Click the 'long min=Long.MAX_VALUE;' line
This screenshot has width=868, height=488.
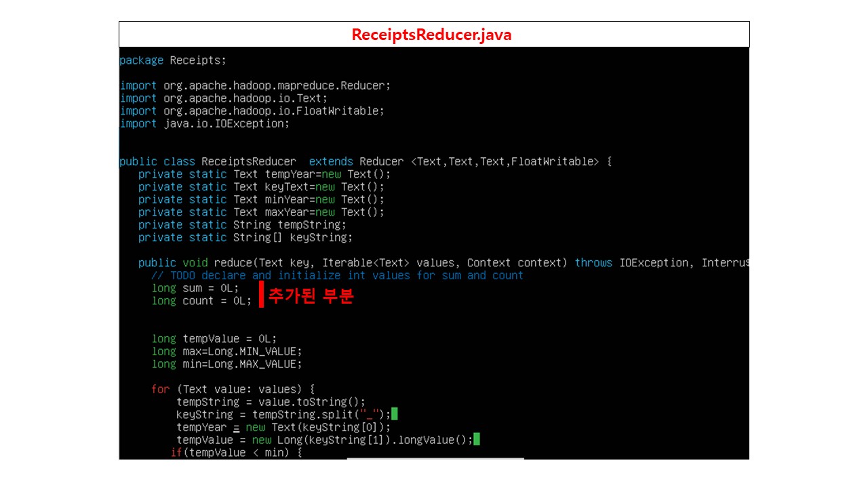pyautogui.click(x=226, y=365)
